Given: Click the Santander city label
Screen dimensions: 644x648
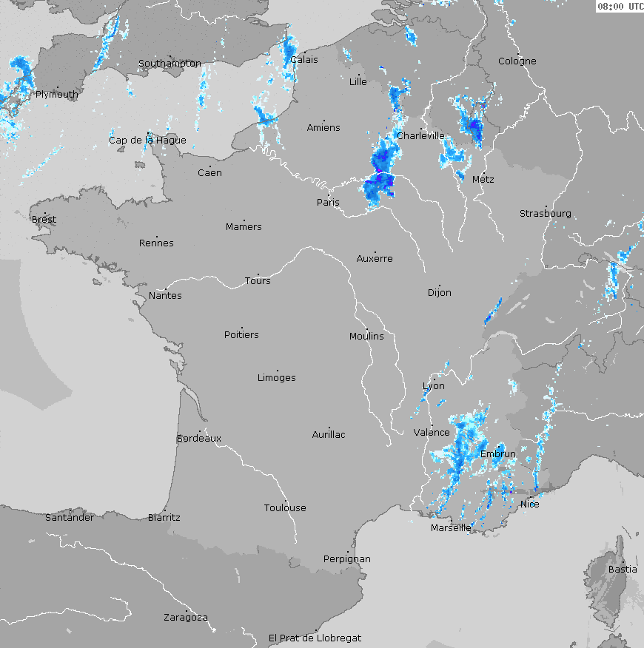Looking at the screenshot, I should coord(70,517).
